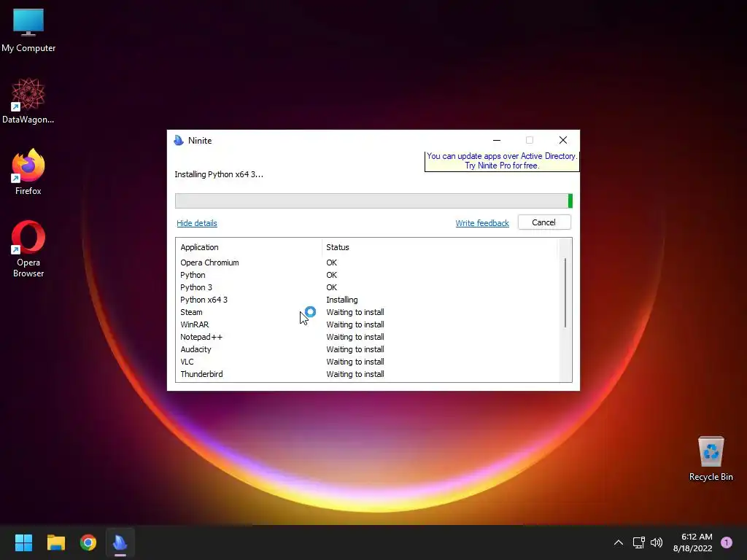747x560 pixels.
Task: Open the volume tray icon
Action: point(657,542)
